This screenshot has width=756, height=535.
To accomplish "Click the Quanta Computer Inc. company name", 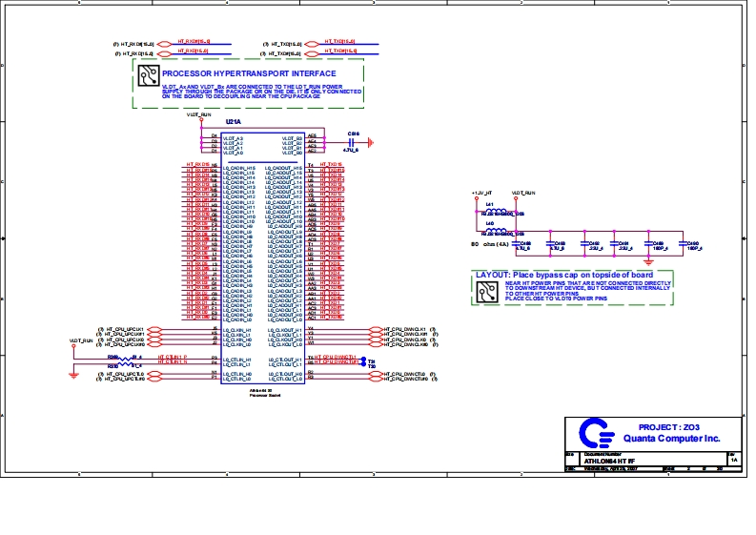I will 671,438.
